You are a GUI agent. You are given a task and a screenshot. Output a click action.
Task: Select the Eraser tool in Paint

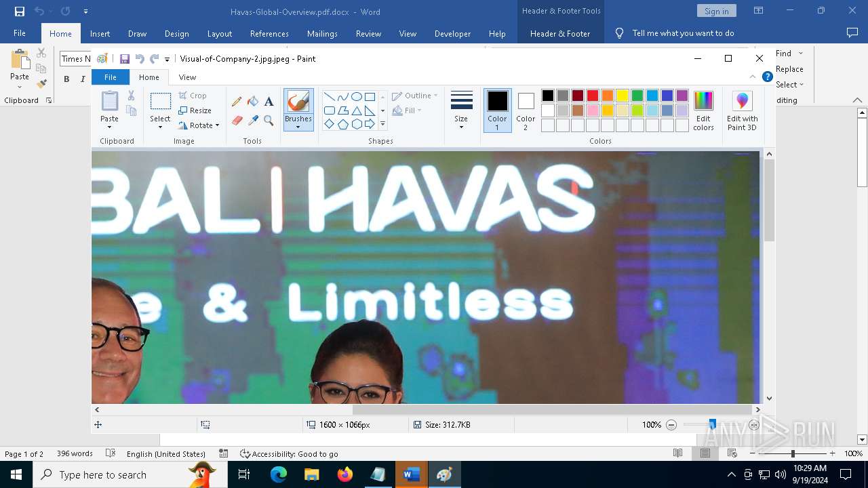point(237,121)
